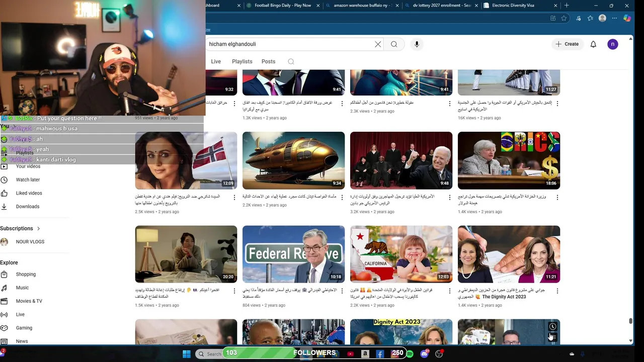Add last-row video to Watch later via clock icon
The height and width of the screenshot is (362, 644).
(x=552, y=327)
